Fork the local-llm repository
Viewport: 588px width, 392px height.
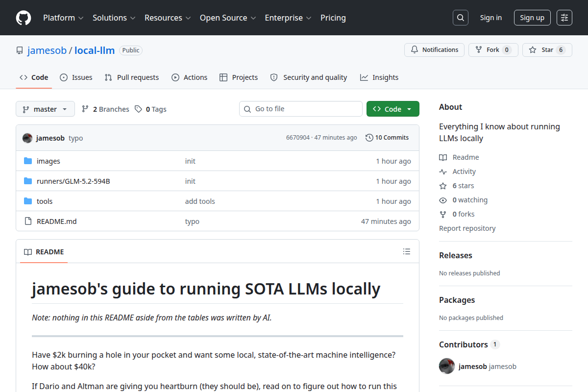493,50
